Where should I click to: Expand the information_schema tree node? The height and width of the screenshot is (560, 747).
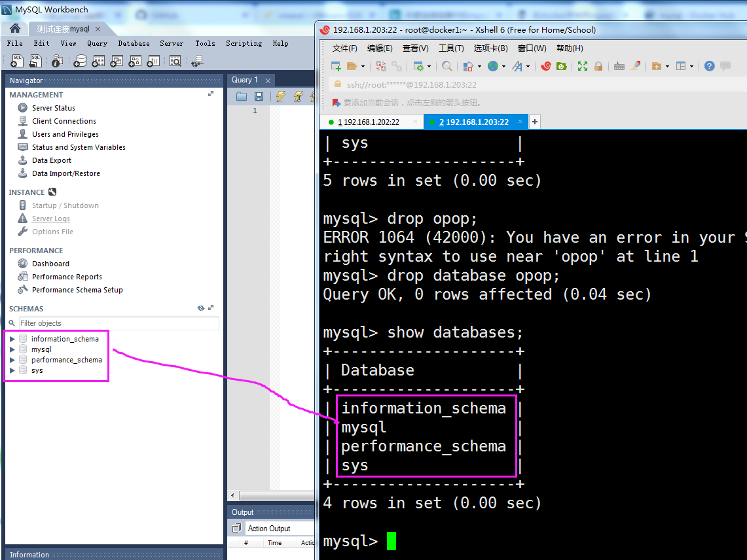12,339
